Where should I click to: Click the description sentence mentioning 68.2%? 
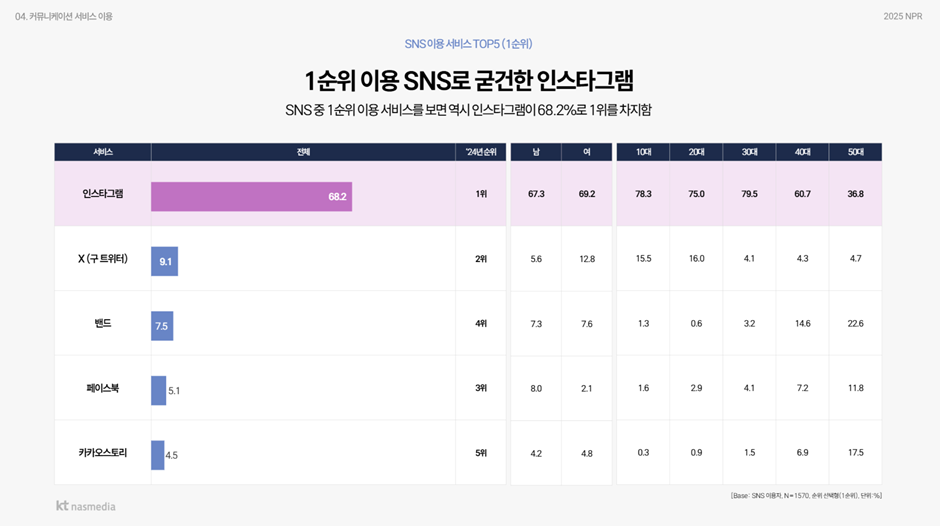coord(468,110)
